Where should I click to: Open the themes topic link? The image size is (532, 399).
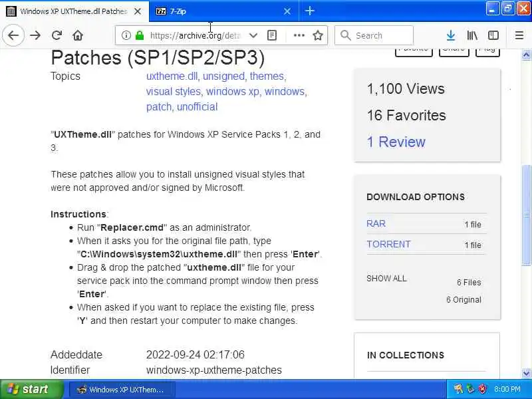(268, 76)
